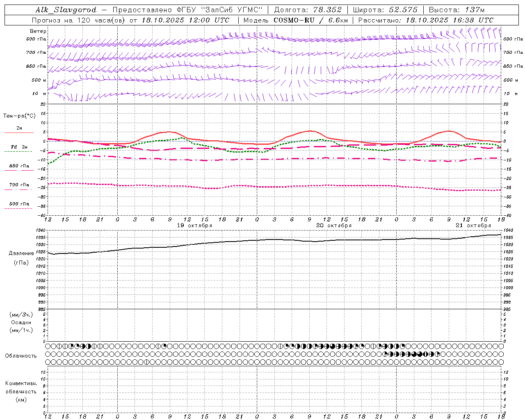The width and height of the screenshot is (525, 420).
Task: Click the "Тем-ра(°C)" temperature panel label
Action: coord(19,116)
